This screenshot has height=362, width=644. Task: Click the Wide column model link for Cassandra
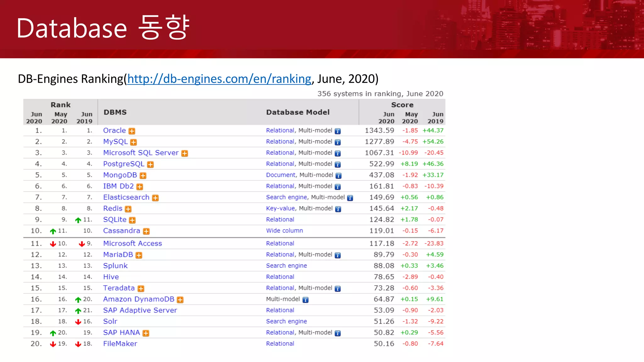(285, 231)
